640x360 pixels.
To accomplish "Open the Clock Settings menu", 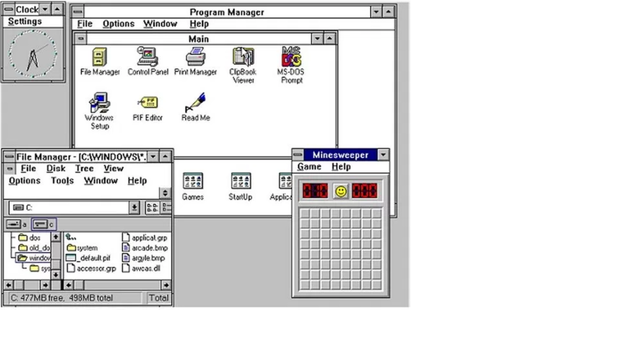I will [25, 21].
